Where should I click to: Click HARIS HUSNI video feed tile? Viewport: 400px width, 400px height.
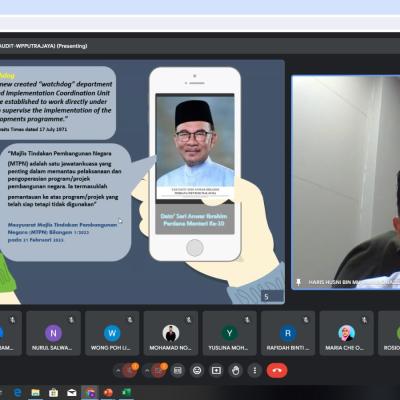click(346, 182)
